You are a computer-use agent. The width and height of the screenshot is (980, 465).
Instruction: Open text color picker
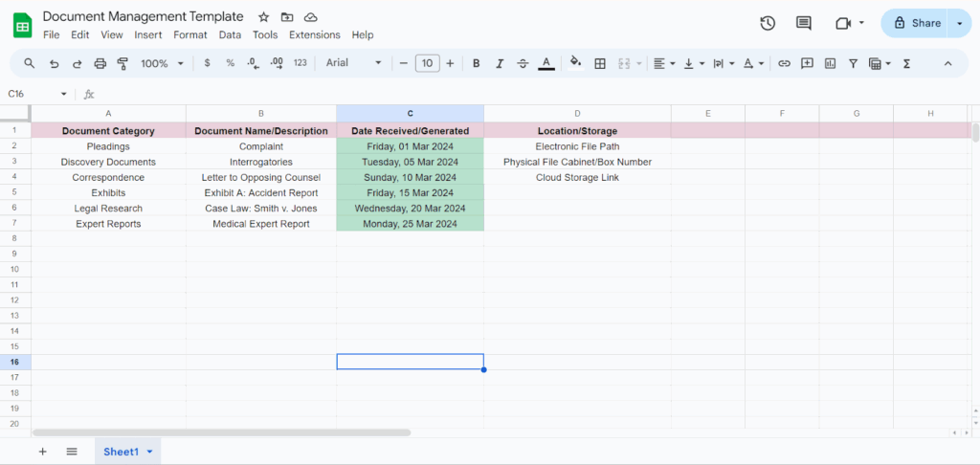coord(546,63)
